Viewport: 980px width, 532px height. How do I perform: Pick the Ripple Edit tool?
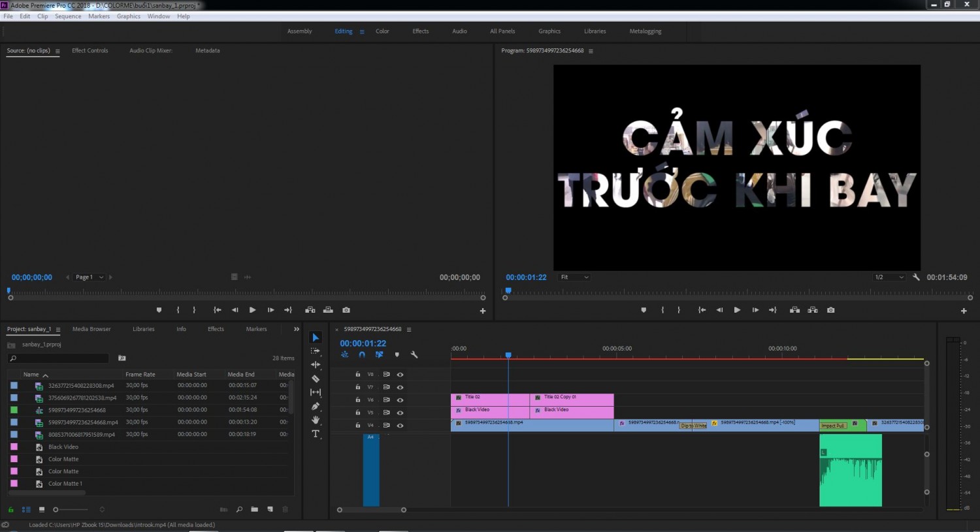click(316, 365)
